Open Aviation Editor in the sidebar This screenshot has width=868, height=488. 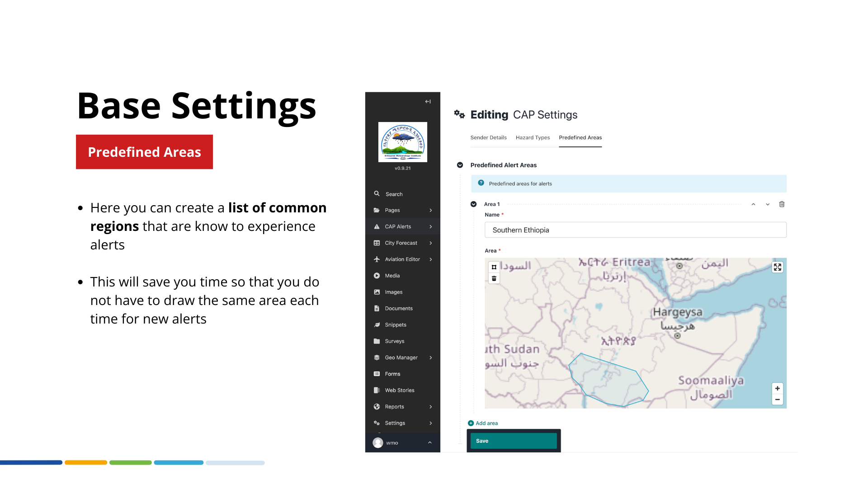[402, 259]
